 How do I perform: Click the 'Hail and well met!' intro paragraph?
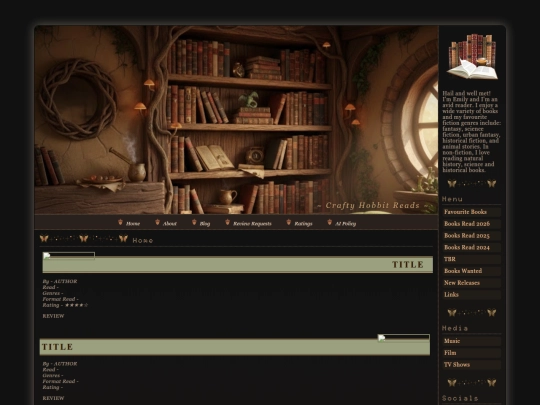click(x=471, y=132)
